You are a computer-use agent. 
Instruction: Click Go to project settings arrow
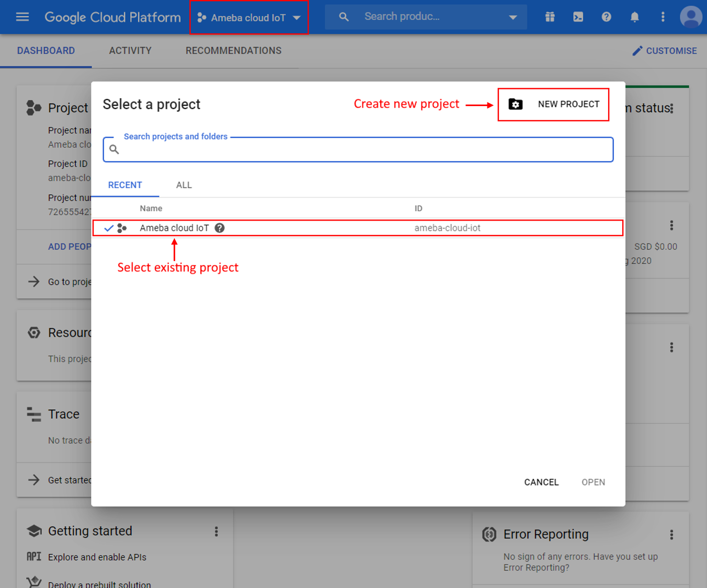[34, 282]
